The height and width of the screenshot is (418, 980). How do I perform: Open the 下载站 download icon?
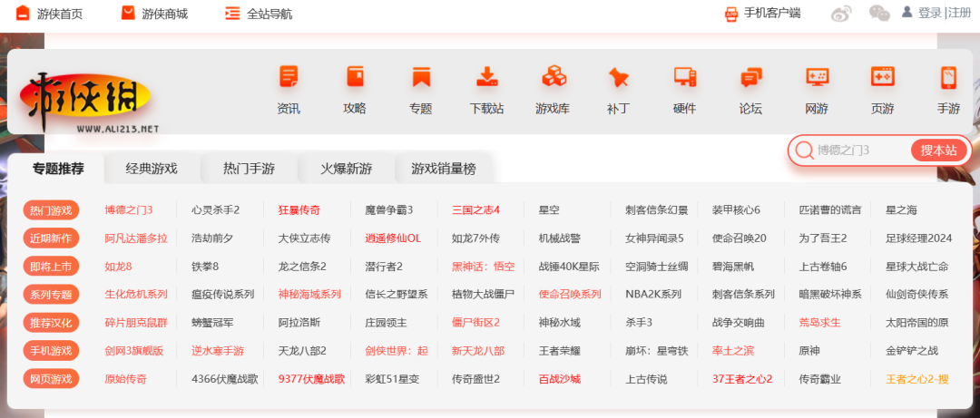click(x=487, y=77)
